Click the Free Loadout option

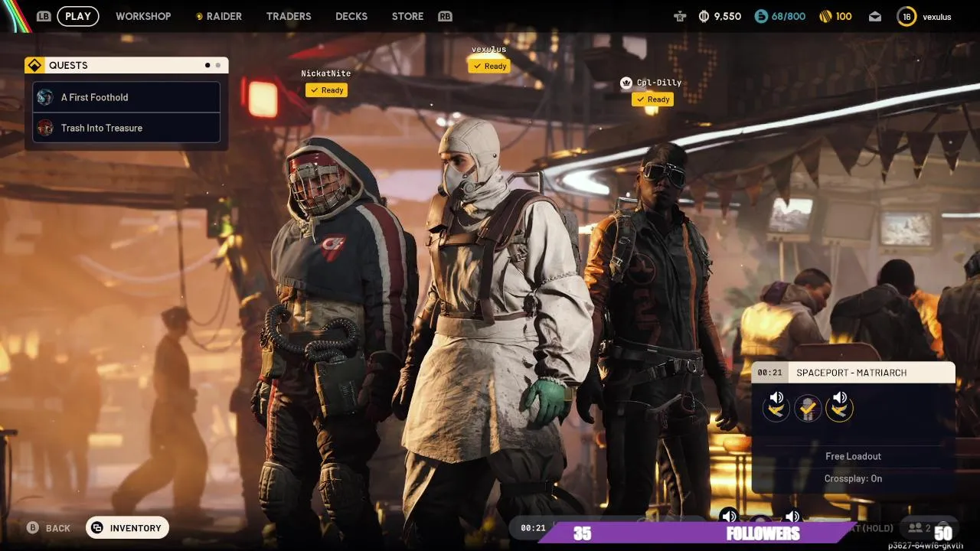[x=853, y=456]
